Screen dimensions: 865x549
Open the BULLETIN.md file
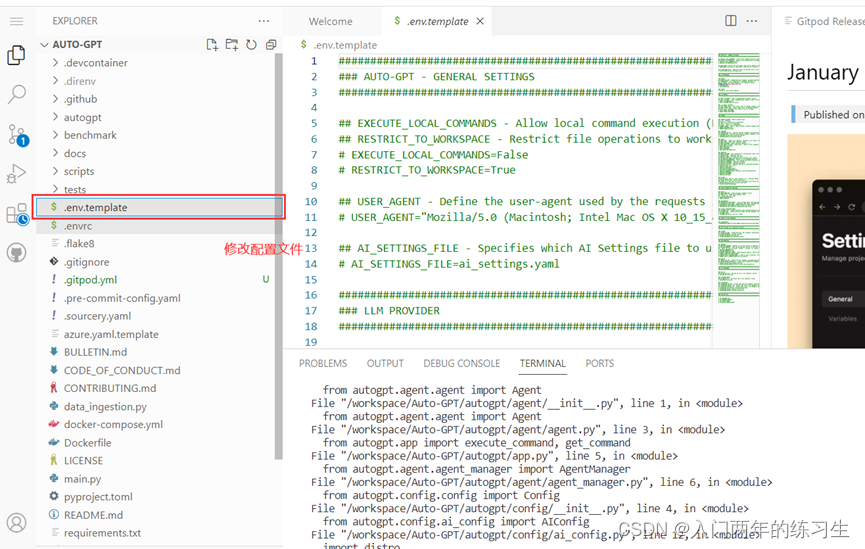[x=156, y=352]
